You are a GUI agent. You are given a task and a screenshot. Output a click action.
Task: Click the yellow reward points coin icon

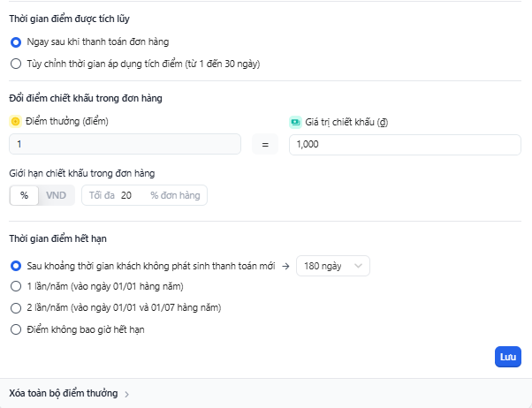click(15, 120)
